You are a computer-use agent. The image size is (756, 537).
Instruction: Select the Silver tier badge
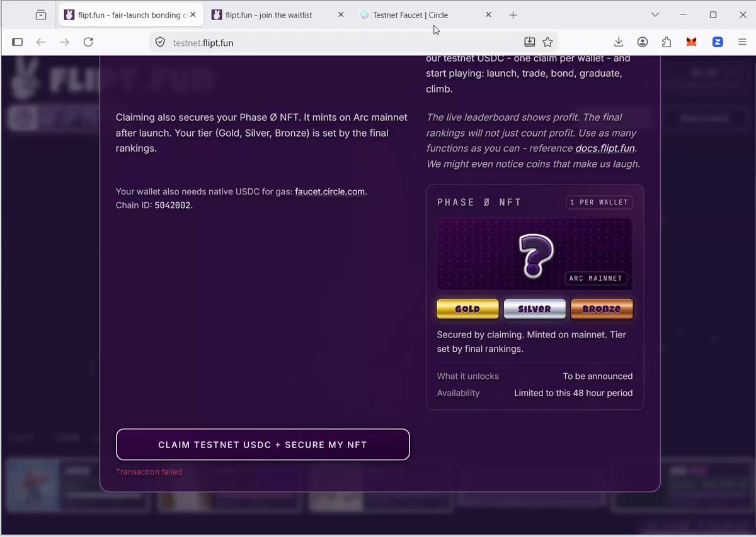tap(534, 309)
